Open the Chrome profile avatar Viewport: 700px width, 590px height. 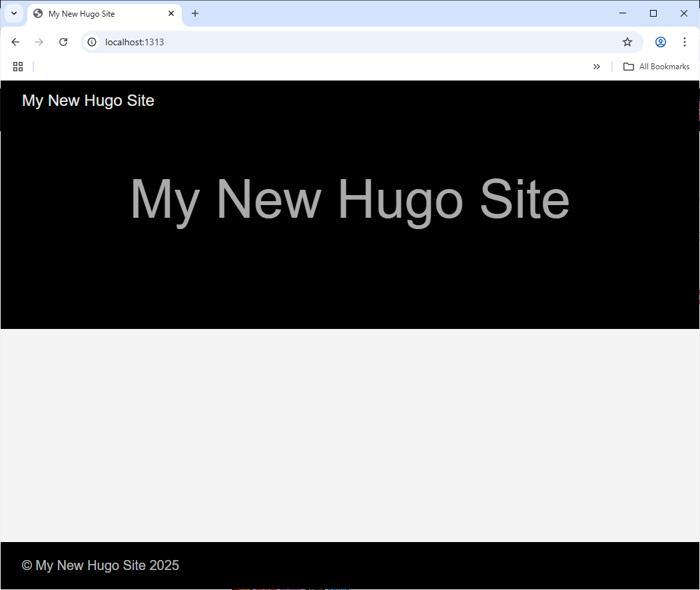click(x=660, y=41)
